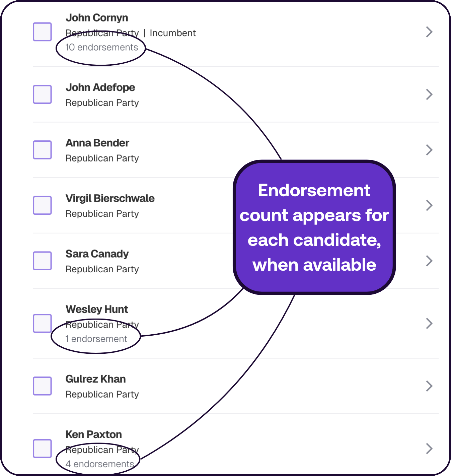
Task: Expand Gulrez Khan's row arrow
Action: pyautogui.click(x=430, y=386)
